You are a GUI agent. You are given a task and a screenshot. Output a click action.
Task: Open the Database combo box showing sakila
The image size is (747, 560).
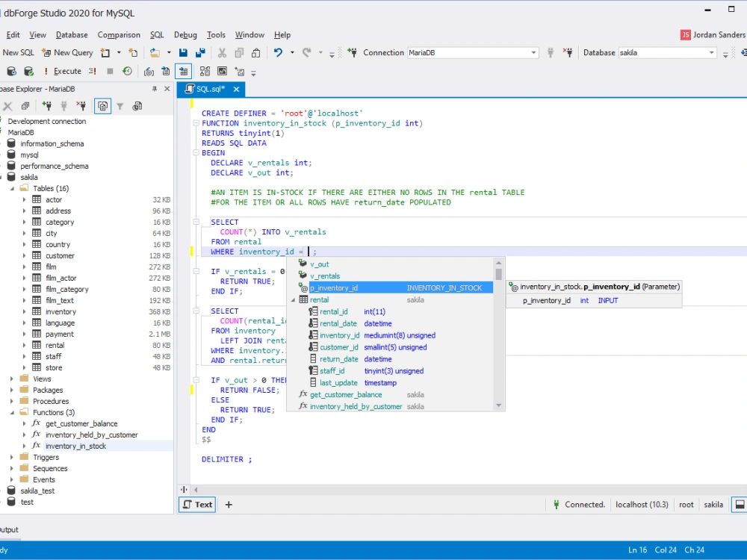(x=667, y=53)
